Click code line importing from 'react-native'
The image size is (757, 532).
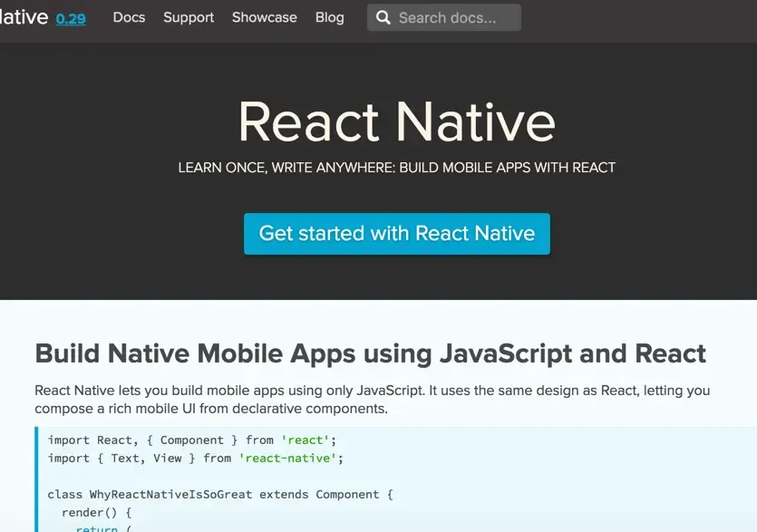pyautogui.click(x=195, y=459)
